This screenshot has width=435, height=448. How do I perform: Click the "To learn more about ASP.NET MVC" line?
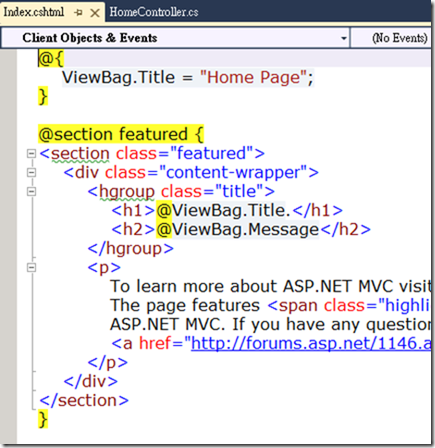point(270,286)
